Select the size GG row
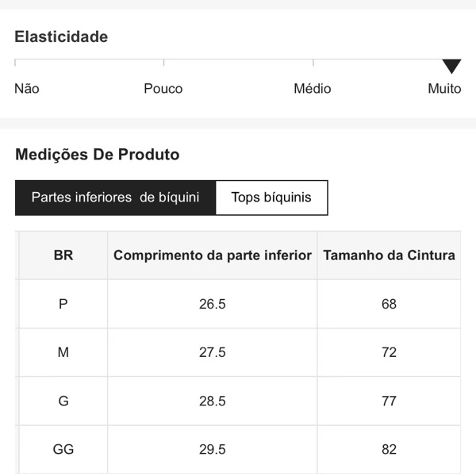Viewport: 476px width, 476px height. [63, 449]
